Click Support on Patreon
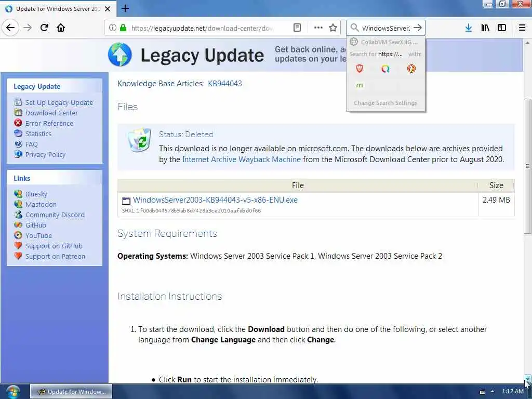The width and height of the screenshot is (532, 399). pos(55,257)
